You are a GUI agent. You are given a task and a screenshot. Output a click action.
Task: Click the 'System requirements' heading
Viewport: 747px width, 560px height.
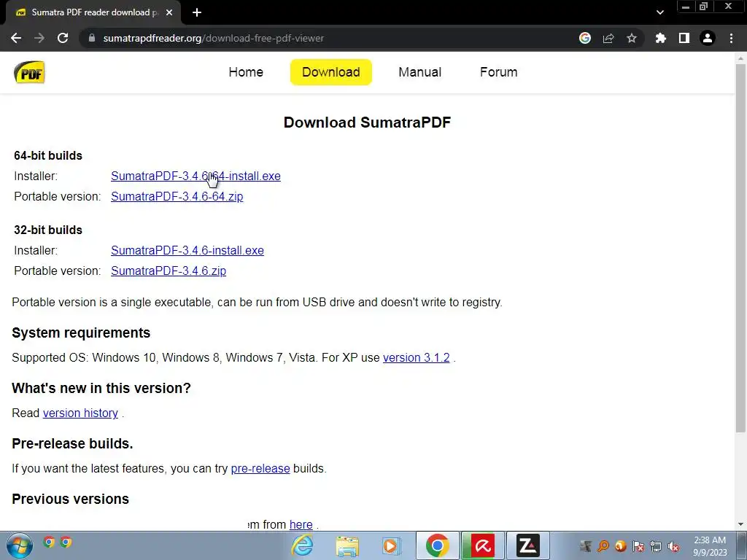81,332
